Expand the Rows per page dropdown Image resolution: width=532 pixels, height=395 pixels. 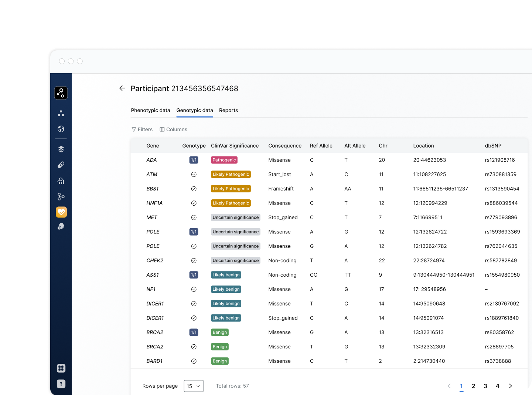coord(194,386)
